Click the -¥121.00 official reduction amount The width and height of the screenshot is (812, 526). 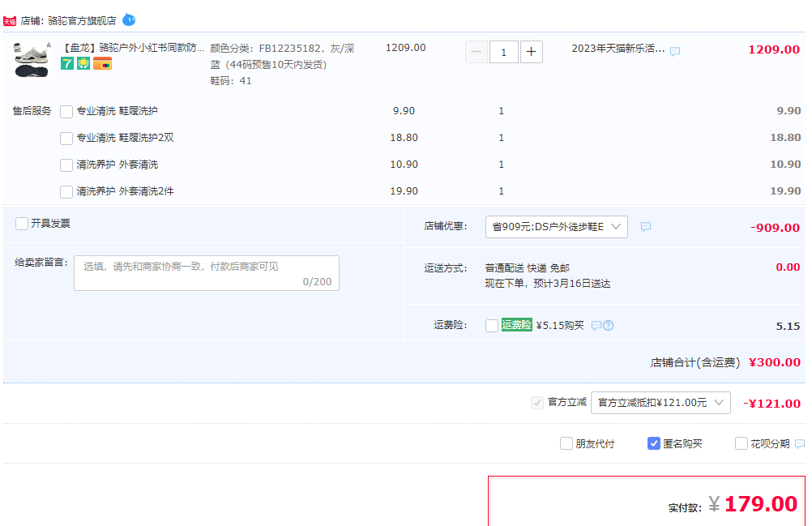point(771,404)
